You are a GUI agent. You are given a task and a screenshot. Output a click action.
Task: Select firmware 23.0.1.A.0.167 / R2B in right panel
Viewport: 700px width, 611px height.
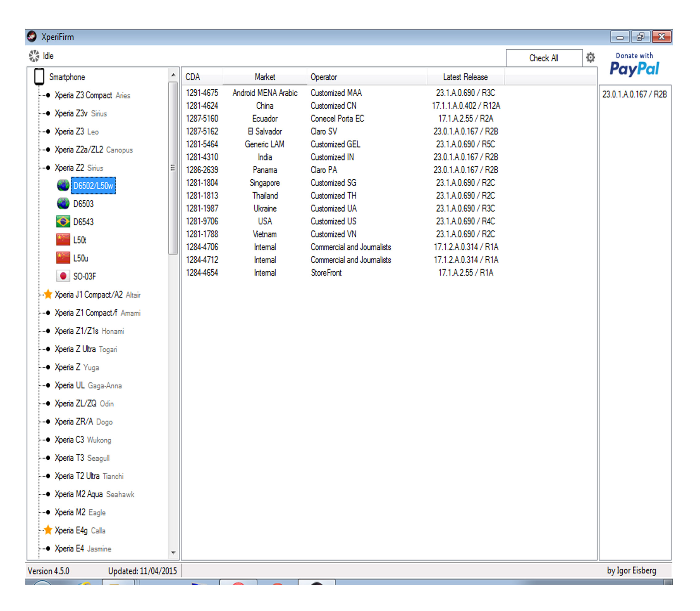pos(635,94)
